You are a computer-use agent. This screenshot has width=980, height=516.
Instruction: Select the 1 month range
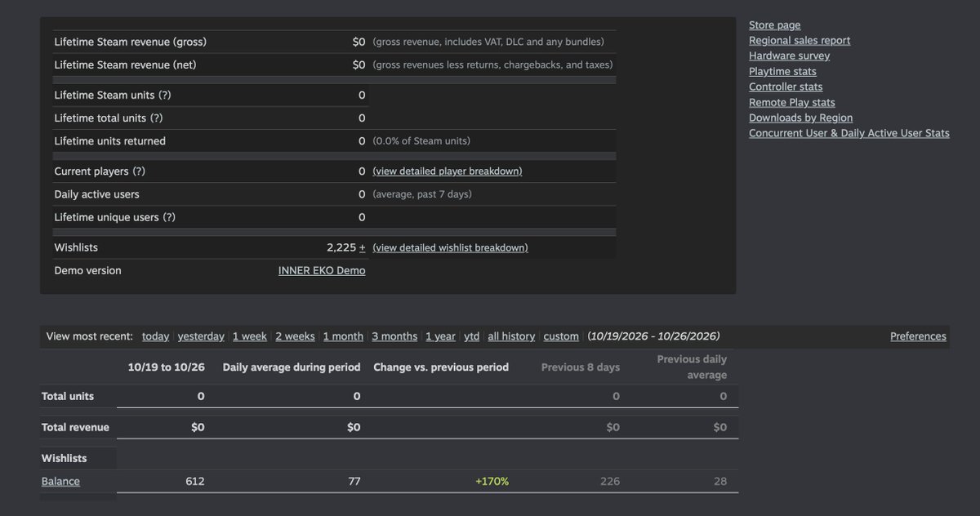coord(343,336)
